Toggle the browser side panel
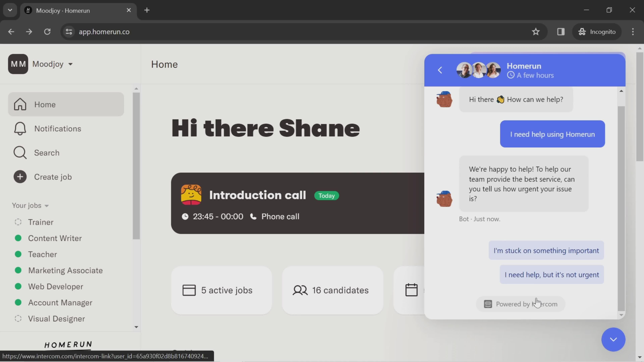644x362 pixels. tap(561, 32)
